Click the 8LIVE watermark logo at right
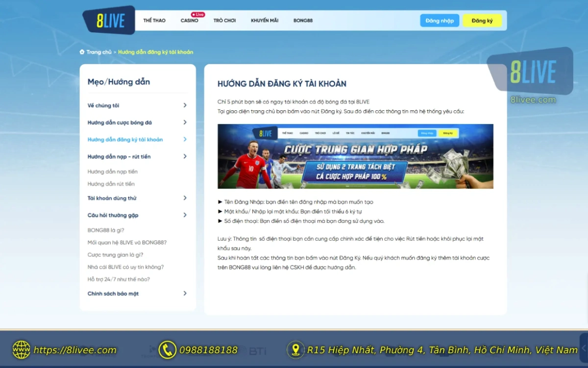This screenshot has height=368, width=588. (533, 72)
